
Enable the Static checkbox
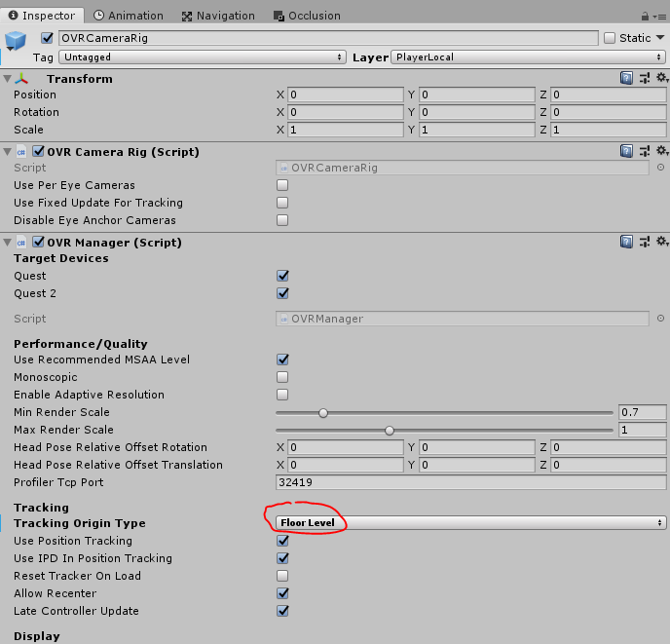click(x=610, y=38)
